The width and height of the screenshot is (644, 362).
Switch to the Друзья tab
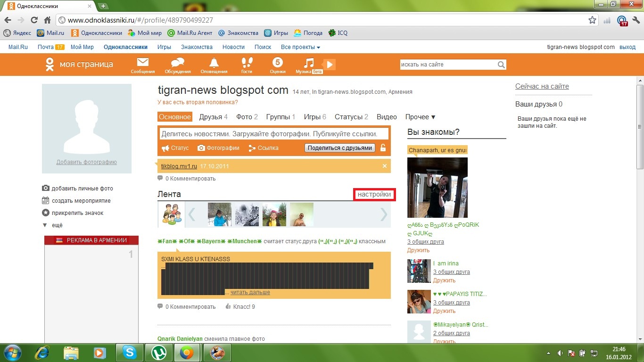pos(214,117)
